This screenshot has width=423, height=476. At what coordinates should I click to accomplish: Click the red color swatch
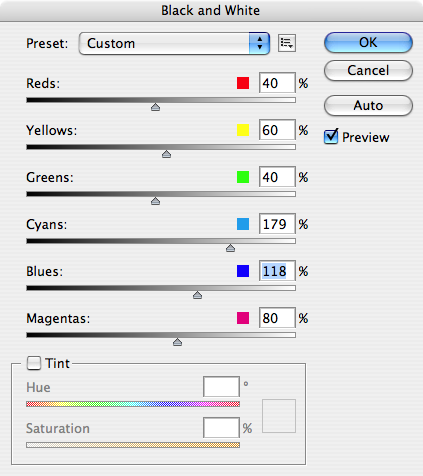click(x=243, y=83)
